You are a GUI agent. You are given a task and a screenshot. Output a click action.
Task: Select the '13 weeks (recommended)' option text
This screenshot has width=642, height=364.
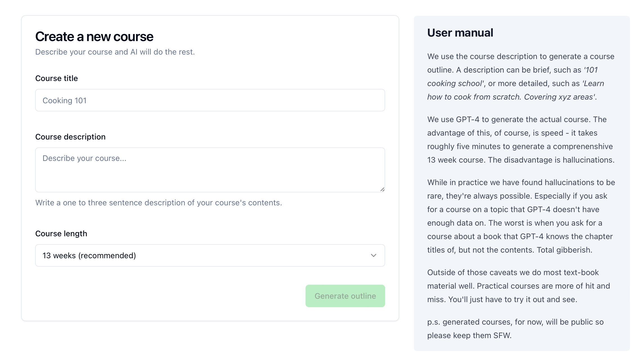pos(89,255)
